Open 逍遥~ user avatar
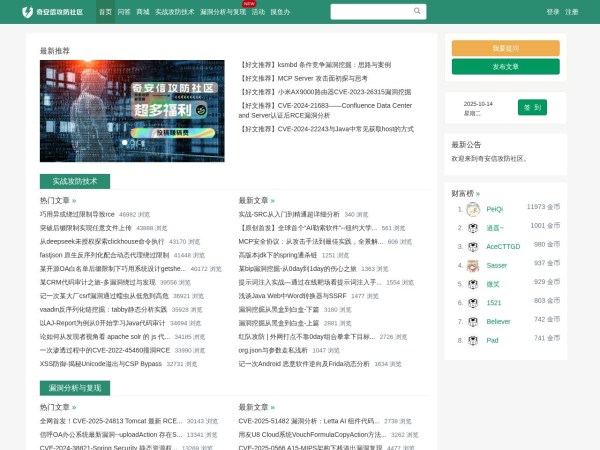The image size is (600, 450). tap(473, 228)
